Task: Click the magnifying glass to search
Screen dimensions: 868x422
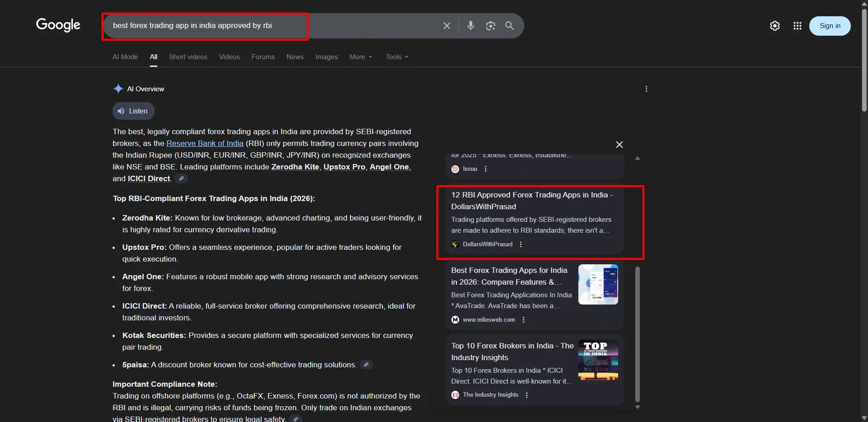Action: click(x=510, y=26)
